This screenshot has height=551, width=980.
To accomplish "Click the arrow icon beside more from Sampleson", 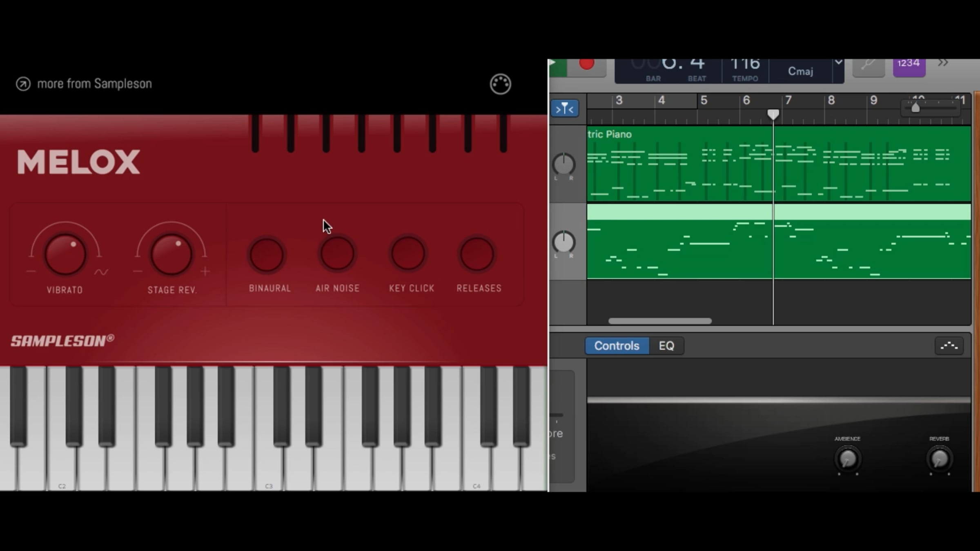I will (x=23, y=84).
